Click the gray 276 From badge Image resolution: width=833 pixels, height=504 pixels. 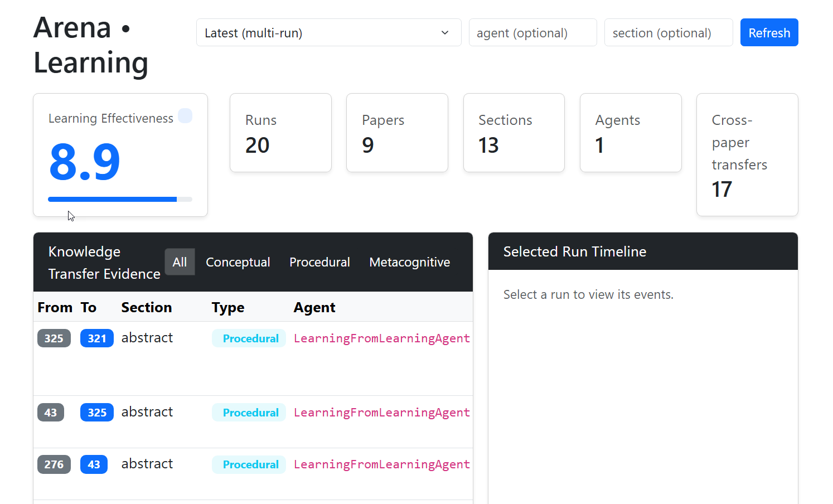click(x=54, y=464)
